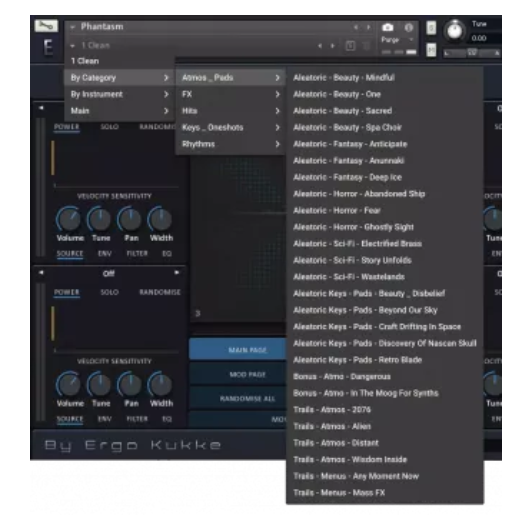
Task: Click the delete snapshot trash icon
Action: point(366,46)
